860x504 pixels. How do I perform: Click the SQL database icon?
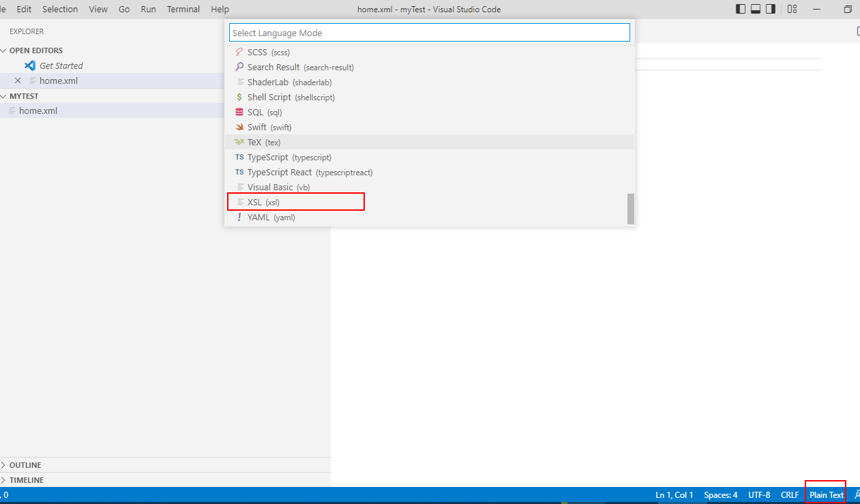pos(239,112)
